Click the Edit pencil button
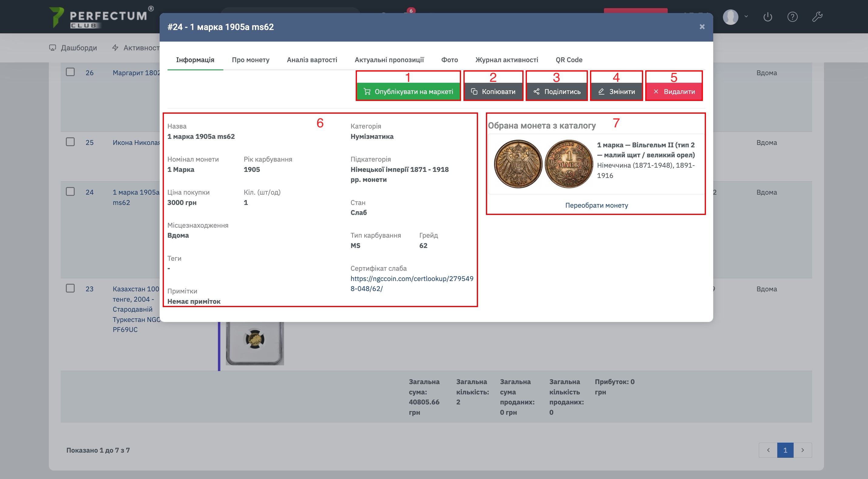Screen dimensions: 868x479 coord(616,92)
